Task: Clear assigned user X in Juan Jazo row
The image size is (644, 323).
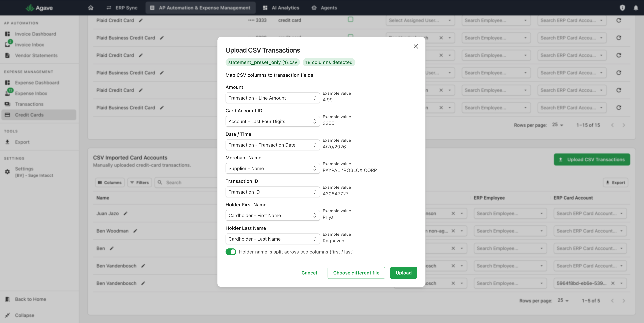Action: (453, 213)
